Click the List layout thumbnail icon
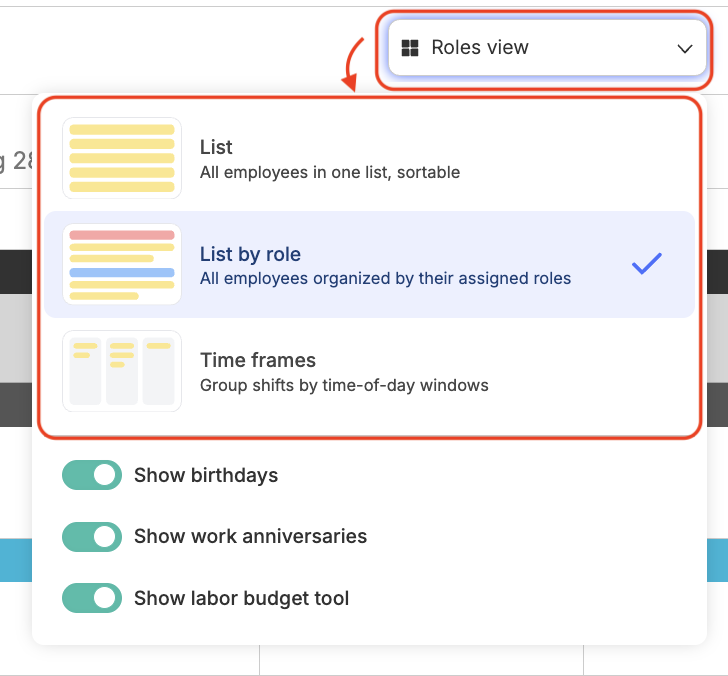This screenshot has width=728, height=676. [122, 158]
